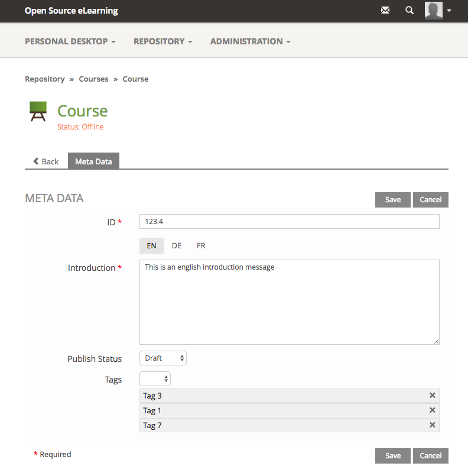Delete Tag 7 using its X icon
The image size is (468, 476).
pyautogui.click(x=432, y=425)
